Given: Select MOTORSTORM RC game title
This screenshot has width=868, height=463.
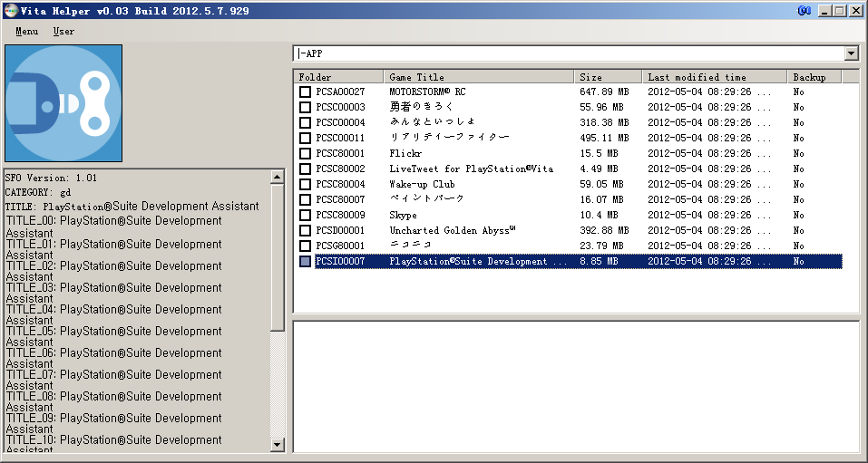Looking at the screenshot, I should pyautogui.click(x=427, y=92).
